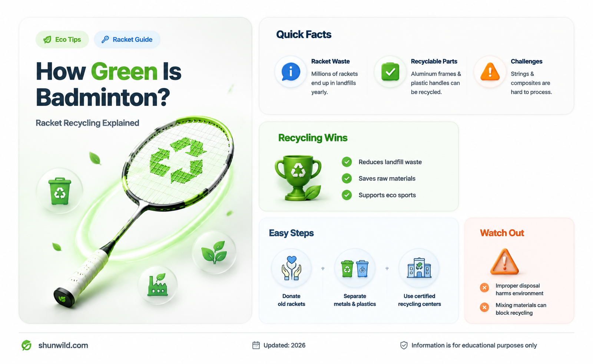Screen dimensions: 593x364
Task: Click the educational purposes disclaimer text
Action: [x=474, y=345]
